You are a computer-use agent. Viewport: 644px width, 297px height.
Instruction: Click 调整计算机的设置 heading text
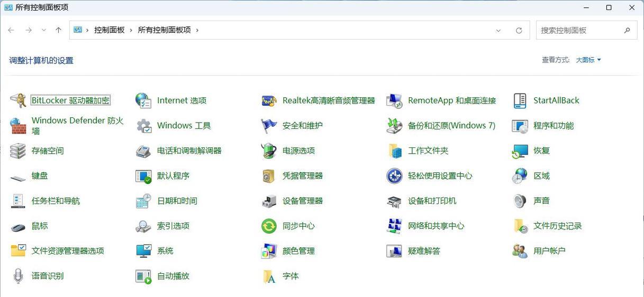click(41, 61)
